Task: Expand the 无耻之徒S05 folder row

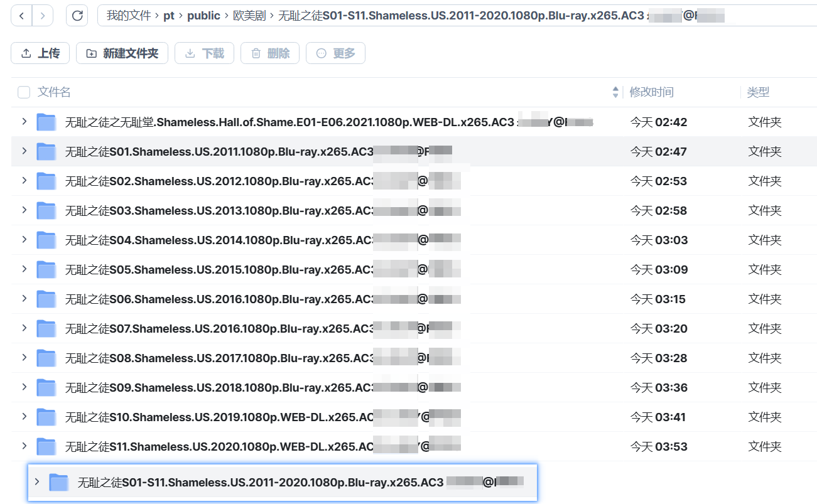Action: tap(24, 269)
